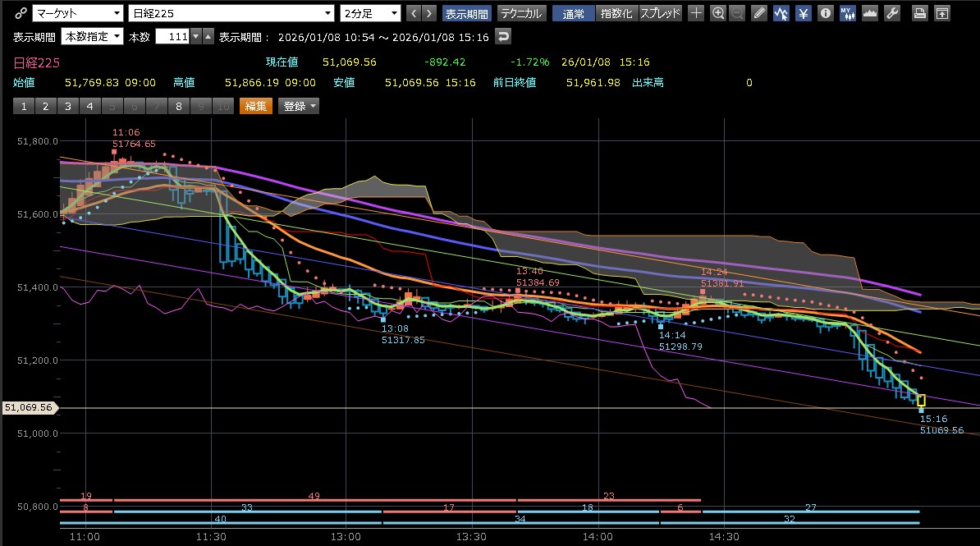Open the マーケット category dropdown
This screenshot has width=980, height=546.
coord(78,13)
